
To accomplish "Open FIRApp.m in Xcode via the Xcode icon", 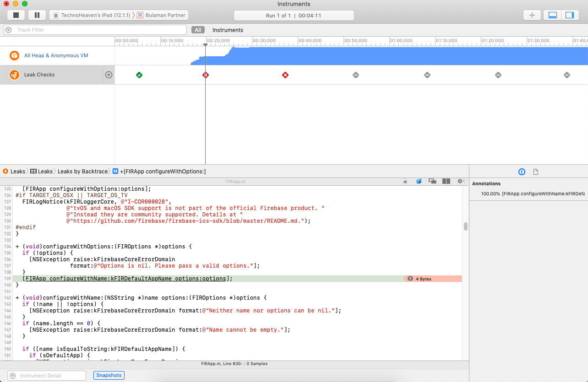I will tap(419, 181).
